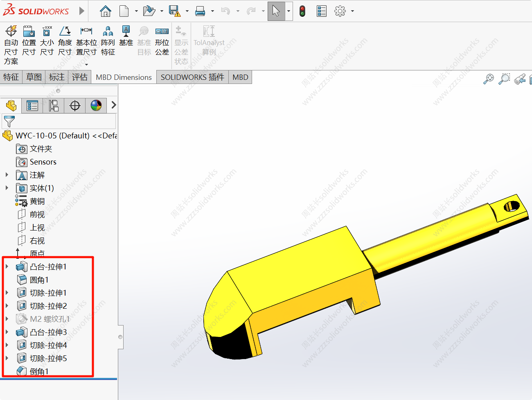Open the DisplayManager color sphere tab
Image resolution: width=532 pixels, height=400 pixels.
pyautogui.click(x=96, y=106)
